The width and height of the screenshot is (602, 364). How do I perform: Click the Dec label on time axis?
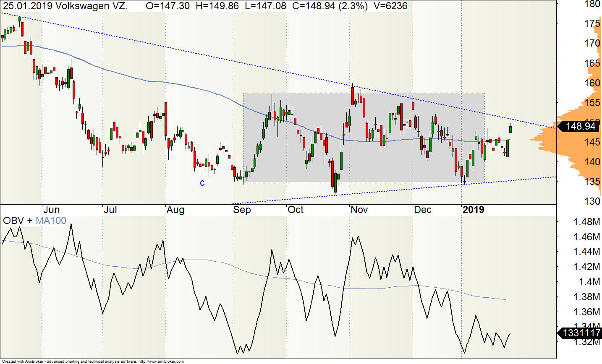(422, 210)
